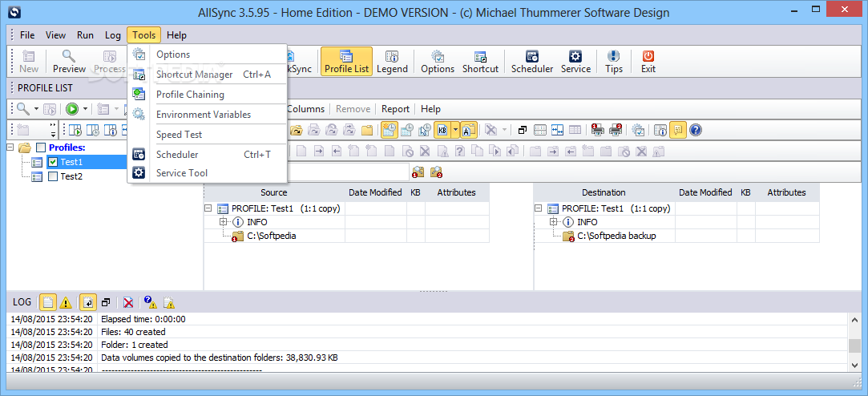This screenshot has width=868, height=396.
Task: Click the legend info icon beside speech bubble
Action: point(660,130)
